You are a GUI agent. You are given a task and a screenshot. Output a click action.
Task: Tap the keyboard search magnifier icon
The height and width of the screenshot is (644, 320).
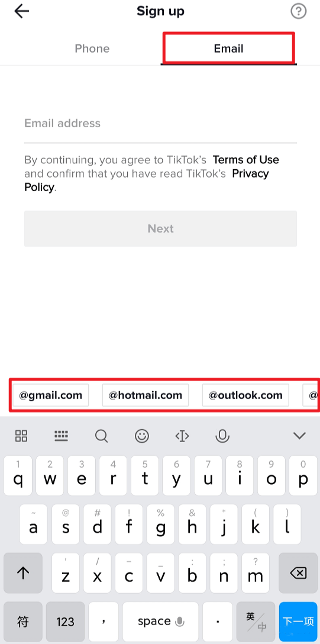[x=101, y=436]
